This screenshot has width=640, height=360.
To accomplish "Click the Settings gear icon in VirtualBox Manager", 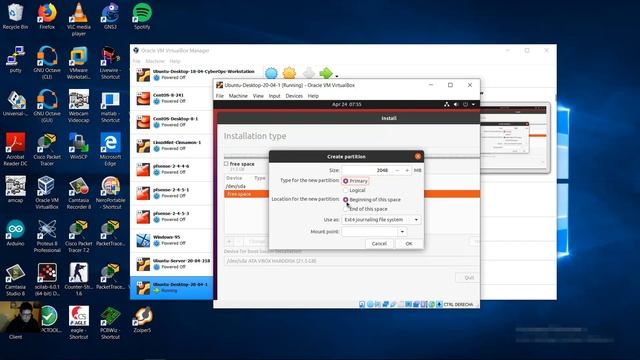I will [289, 73].
